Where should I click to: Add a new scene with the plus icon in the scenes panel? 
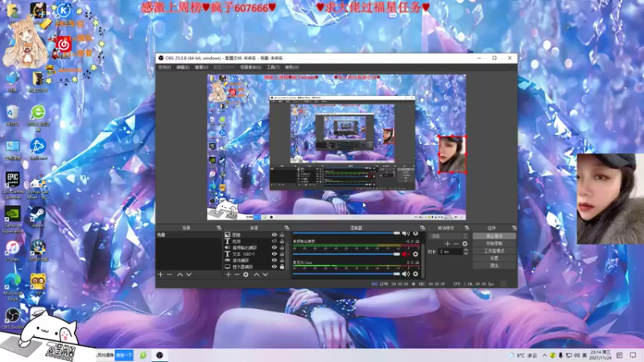[160, 274]
